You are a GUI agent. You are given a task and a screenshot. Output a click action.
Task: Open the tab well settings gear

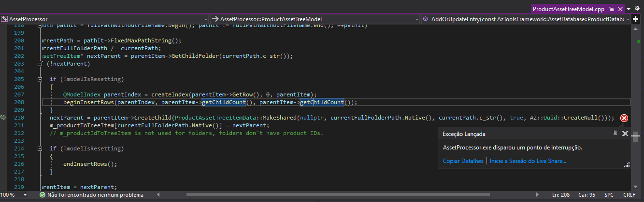coord(638,9)
